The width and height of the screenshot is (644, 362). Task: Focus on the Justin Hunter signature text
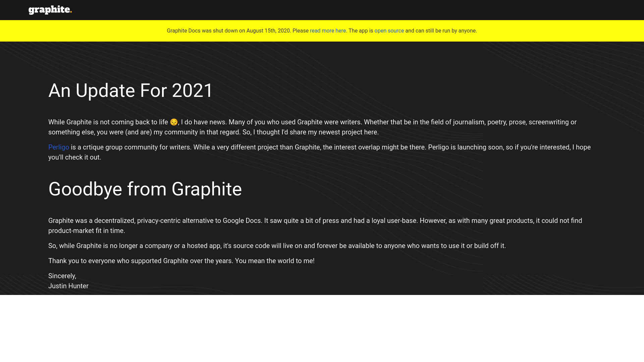click(68, 286)
